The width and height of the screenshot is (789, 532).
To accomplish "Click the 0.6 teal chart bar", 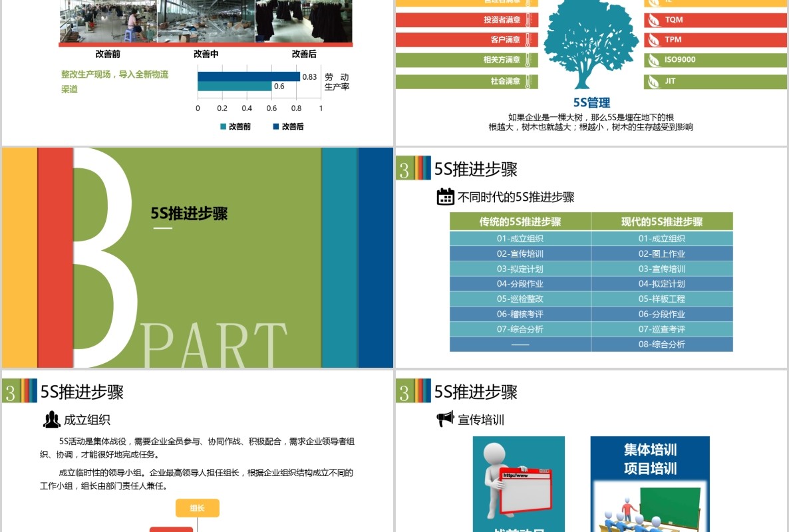I will click(234, 86).
